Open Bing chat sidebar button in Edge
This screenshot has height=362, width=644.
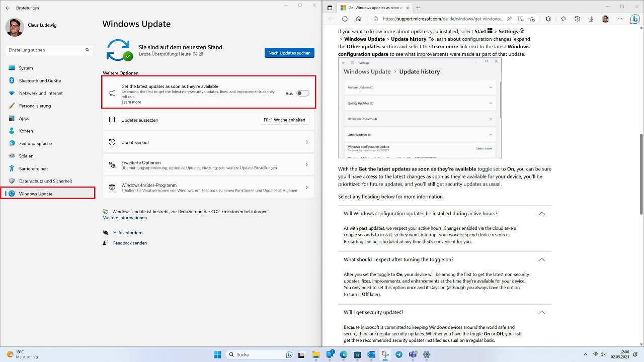point(635,19)
